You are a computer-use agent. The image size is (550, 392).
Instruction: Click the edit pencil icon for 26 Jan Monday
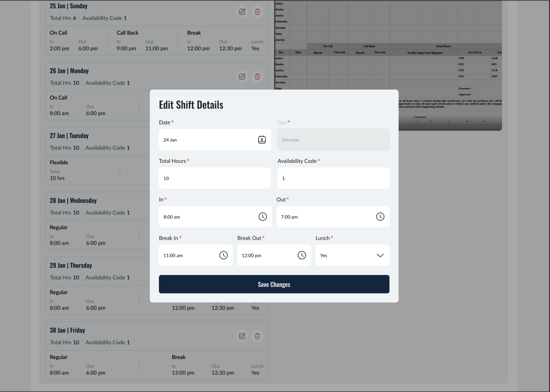click(x=242, y=76)
